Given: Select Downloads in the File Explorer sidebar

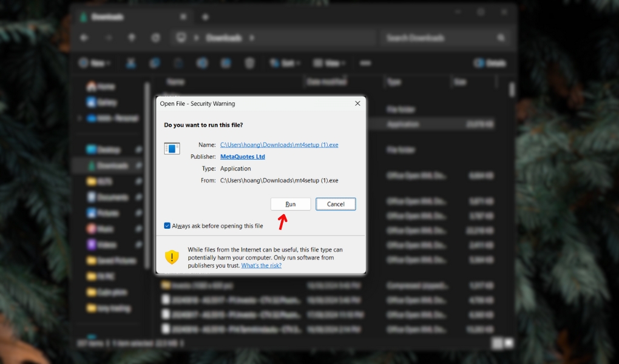Looking at the screenshot, I should point(107,166).
